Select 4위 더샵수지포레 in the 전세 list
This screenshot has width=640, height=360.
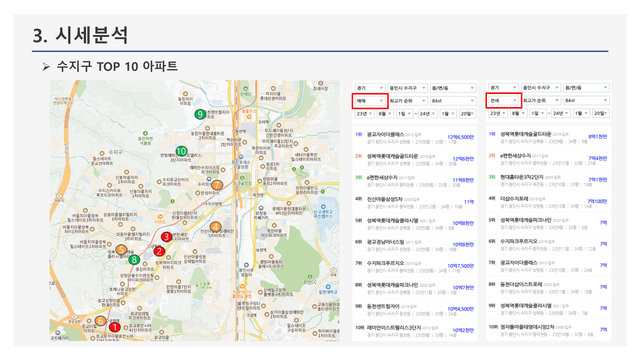[548, 202]
